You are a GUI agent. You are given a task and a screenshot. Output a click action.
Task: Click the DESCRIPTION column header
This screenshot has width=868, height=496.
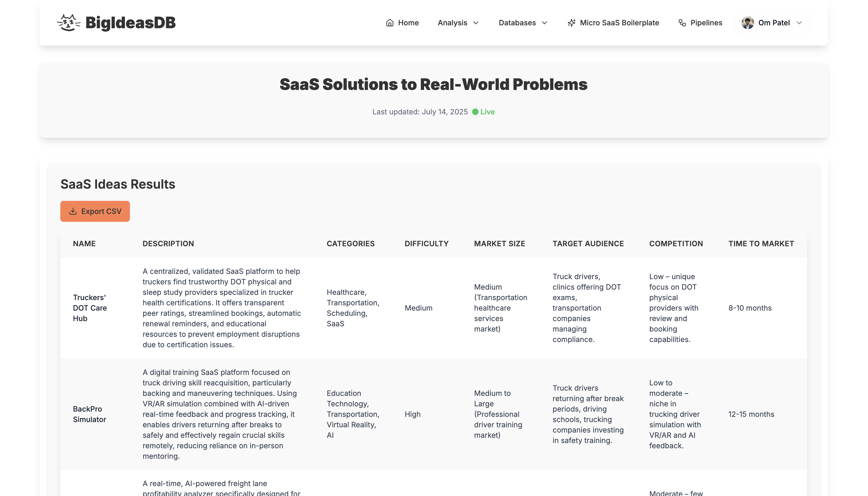pyautogui.click(x=168, y=244)
